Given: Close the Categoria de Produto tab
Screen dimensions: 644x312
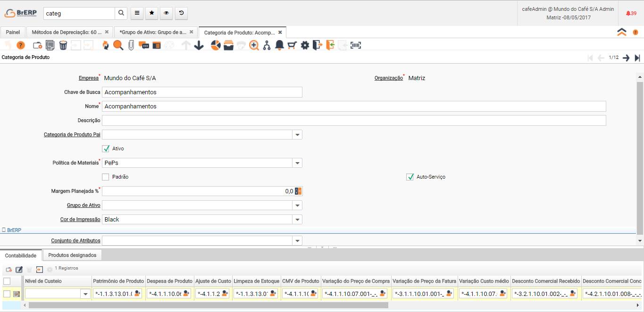Looking at the screenshot, I should tap(280, 33).
